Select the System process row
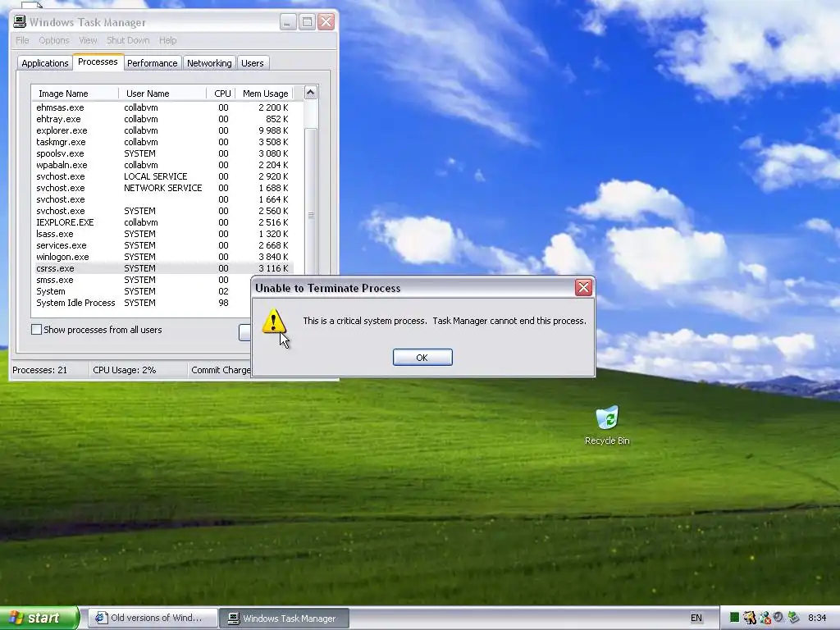 tap(143, 291)
